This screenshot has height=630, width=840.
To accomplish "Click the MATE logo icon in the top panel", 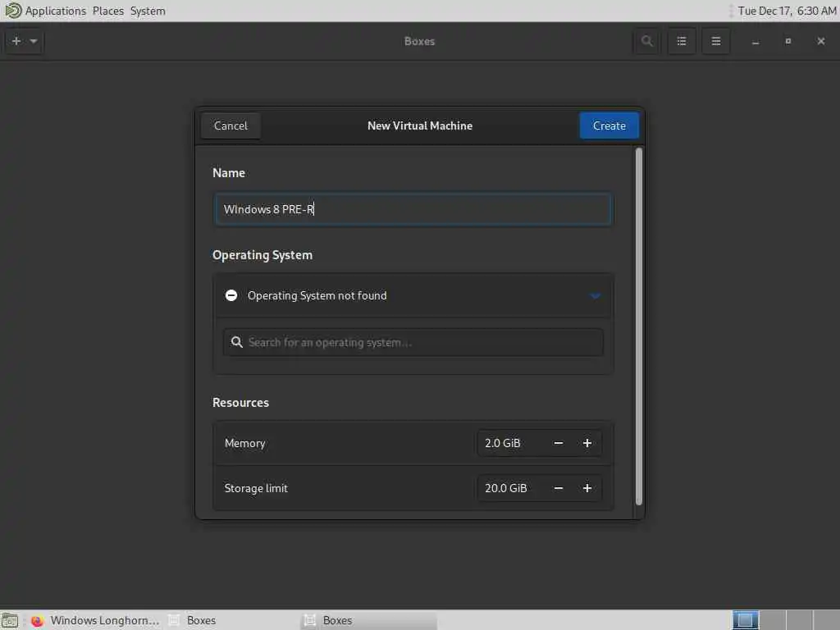I will coord(12,10).
